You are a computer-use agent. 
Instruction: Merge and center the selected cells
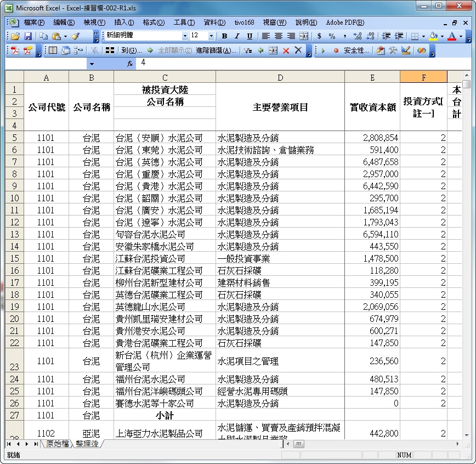(304, 36)
